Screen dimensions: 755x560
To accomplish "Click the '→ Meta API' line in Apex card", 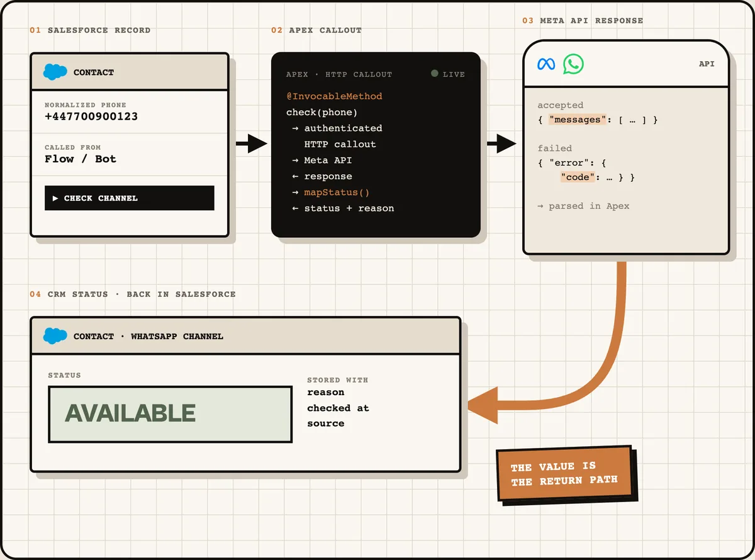I will tap(322, 160).
